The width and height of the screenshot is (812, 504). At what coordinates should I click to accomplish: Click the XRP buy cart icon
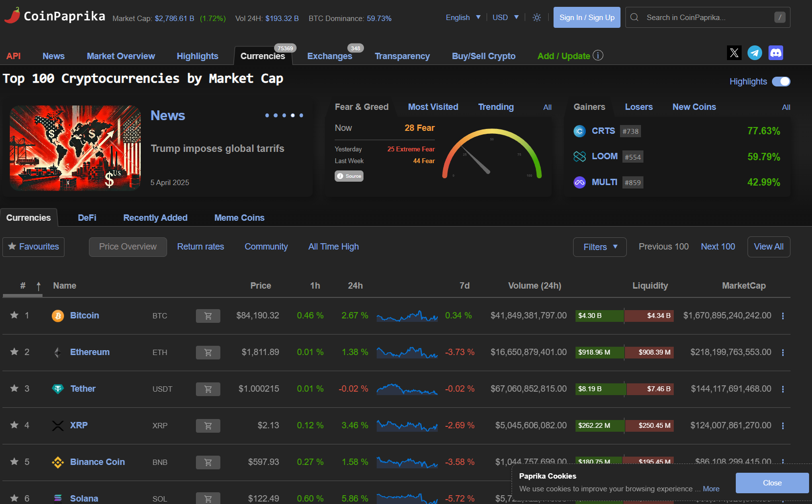tap(208, 426)
